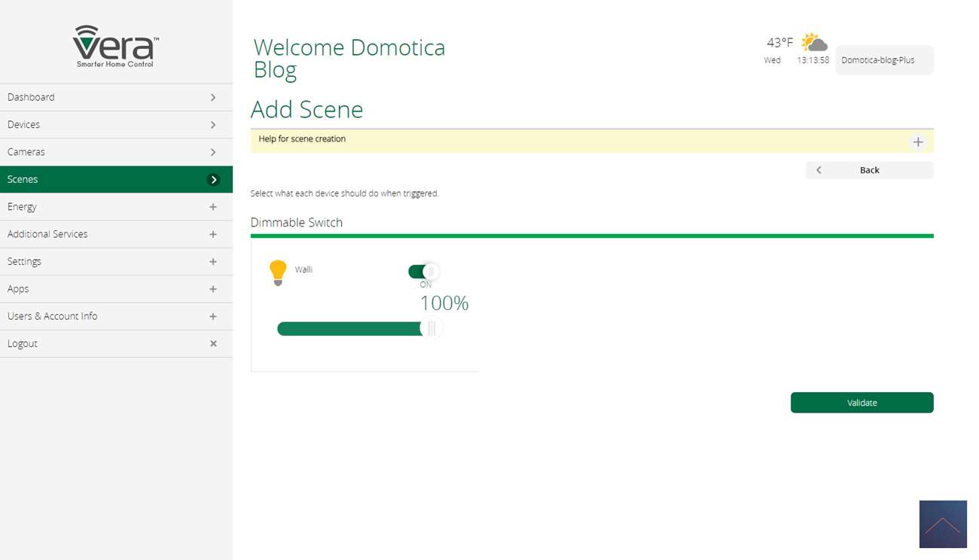Screen dimensions: 979x560
Task: Click the yellow light bulb icon for Walli
Action: tap(278, 272)
